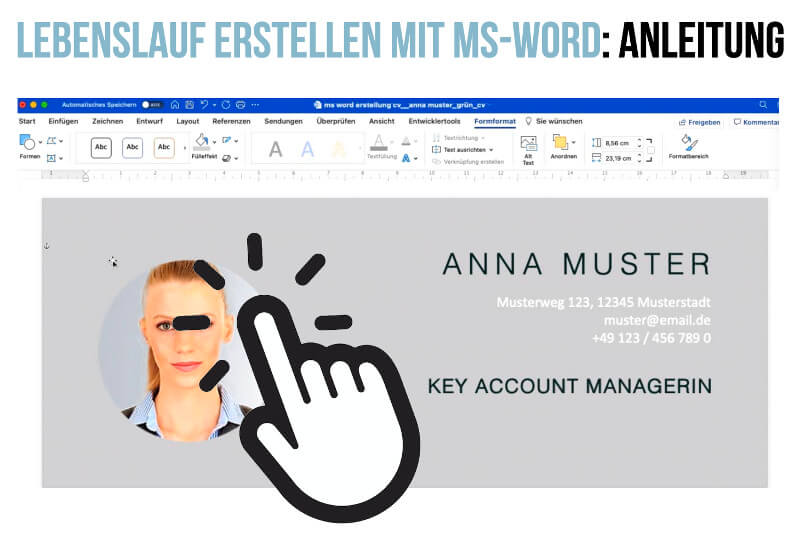Choose the orange-outlined Abc shape style
This screenshot has width=800, height=533.
point(164,147)
